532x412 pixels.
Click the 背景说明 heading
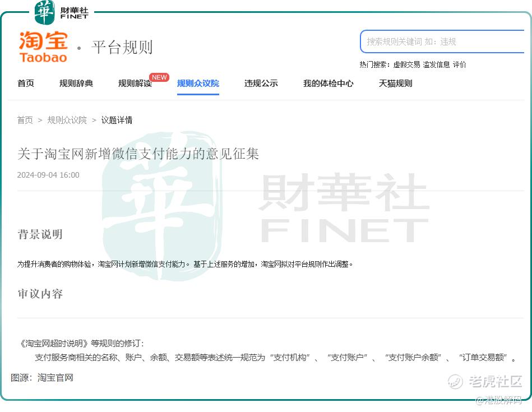40,234
